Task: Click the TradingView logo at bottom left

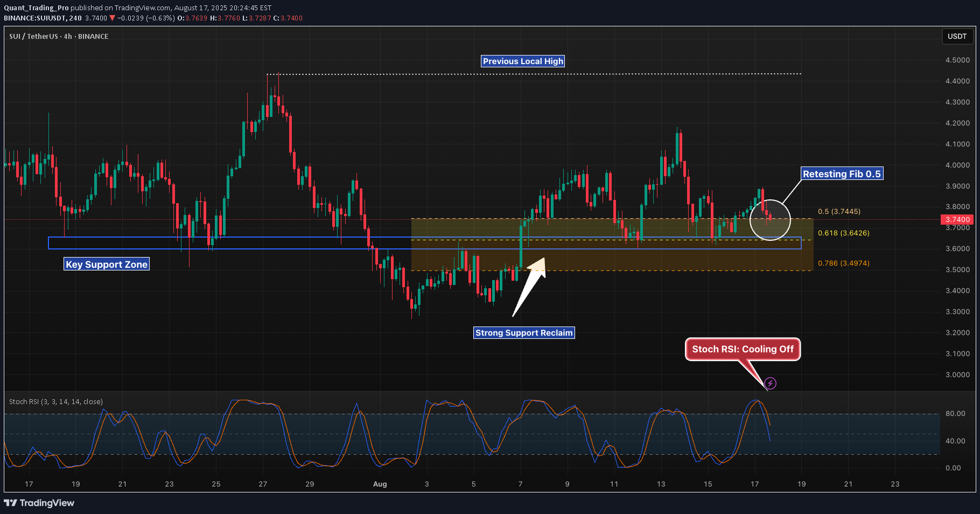Action: [39, 503]
